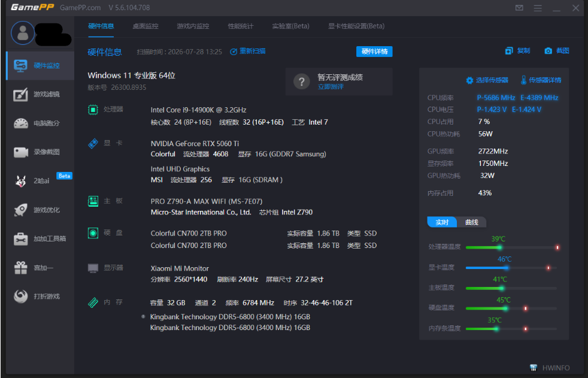Copy hardware info with 复制
The height and width of the screenshot is (378, 588).
518,51
